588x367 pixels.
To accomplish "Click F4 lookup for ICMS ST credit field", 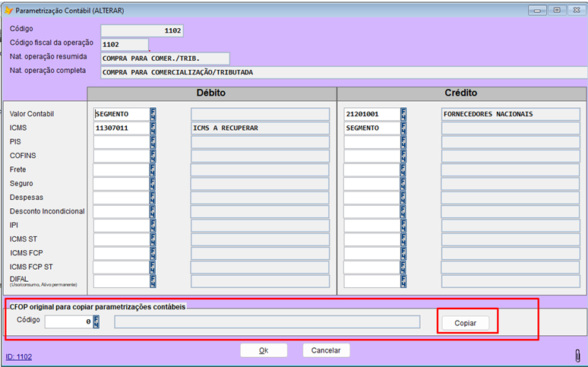I will click(403, 239).
